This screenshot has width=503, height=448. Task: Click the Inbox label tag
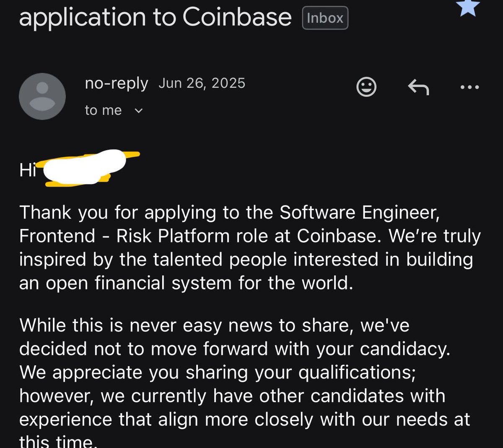(x=325, y=18)
